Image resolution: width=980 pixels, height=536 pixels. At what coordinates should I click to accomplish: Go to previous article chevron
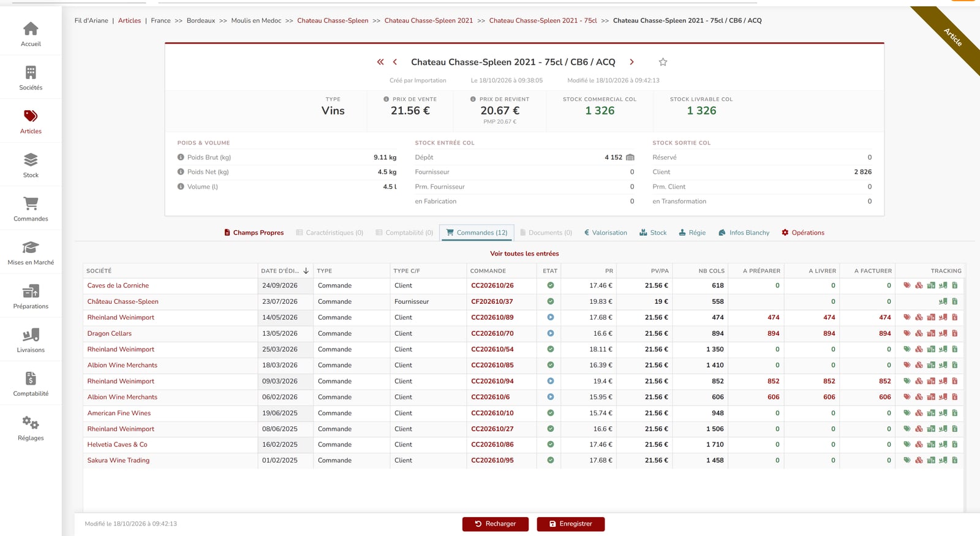coord(395,62)
